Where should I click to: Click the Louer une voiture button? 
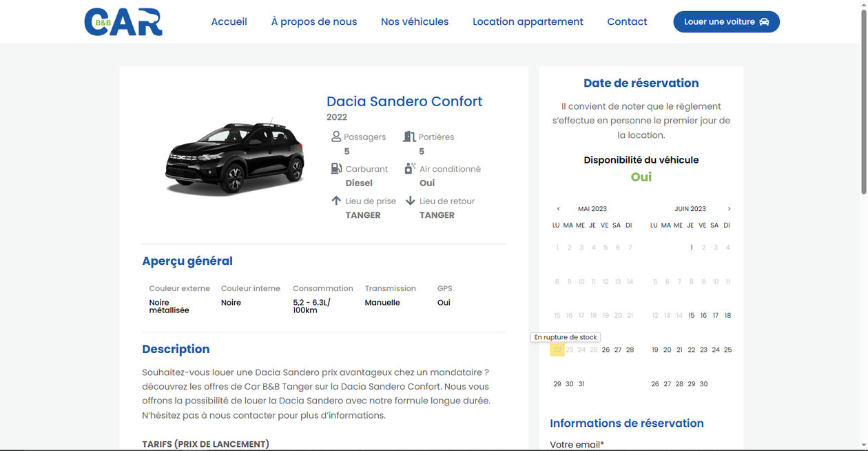(726, 22)
